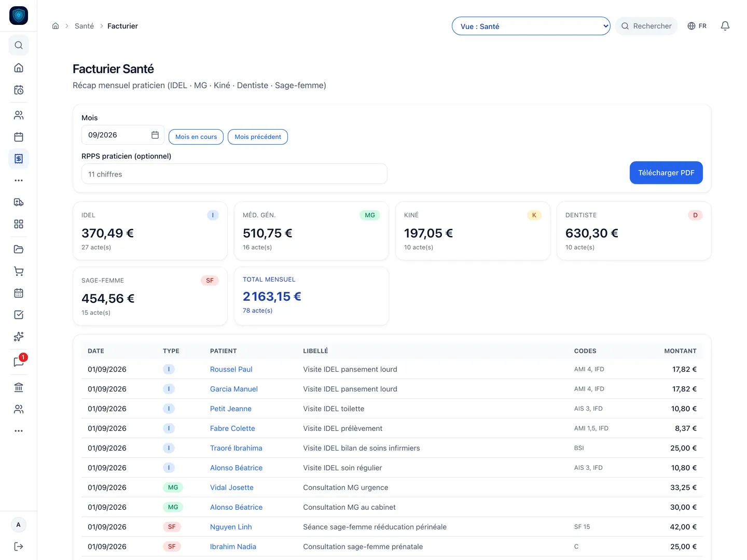Click the logout icon at the sidebar bottom
This screenshot has width=747, height=560.
pos(19,547)
